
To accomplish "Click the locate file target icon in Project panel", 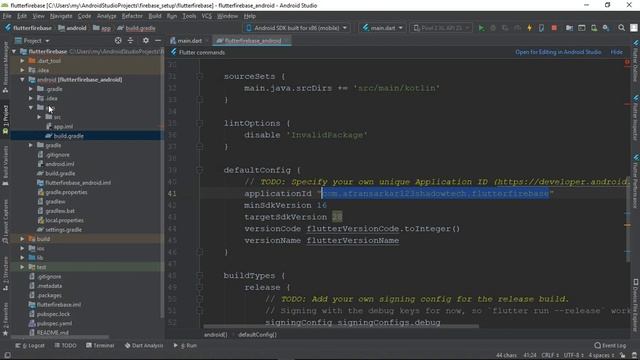I will (x=118, y=40).
